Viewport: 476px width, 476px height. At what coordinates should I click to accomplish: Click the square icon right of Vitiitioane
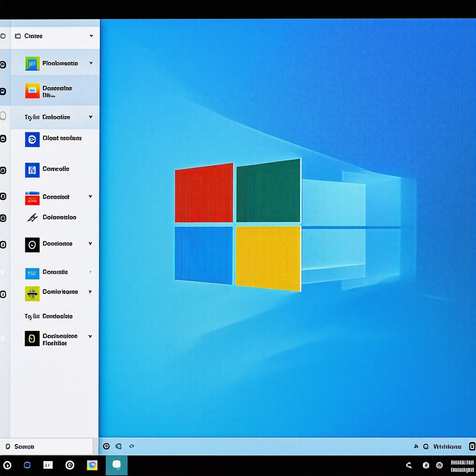tap(472, 446)
